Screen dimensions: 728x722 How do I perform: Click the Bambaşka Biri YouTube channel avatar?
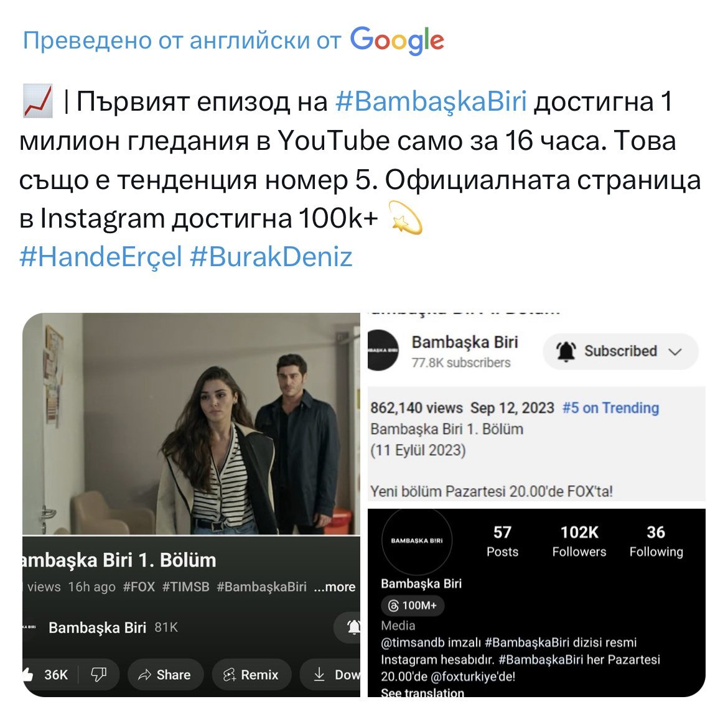383,350
